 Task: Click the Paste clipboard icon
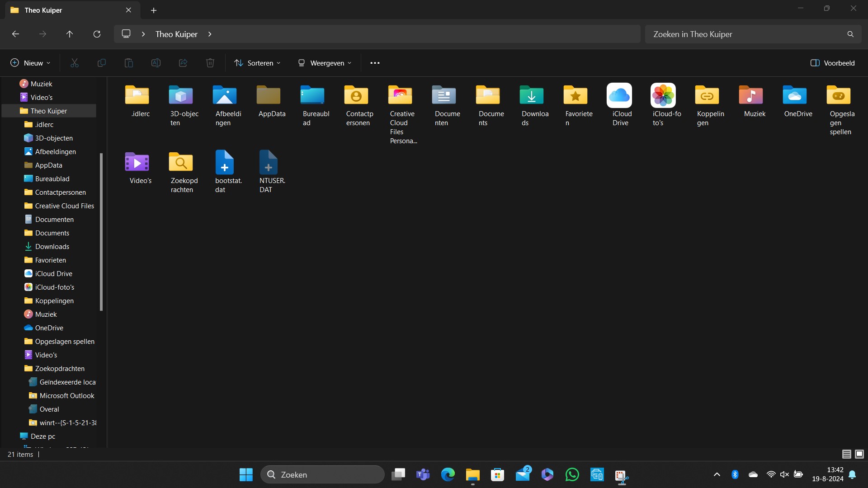pos(129,63)
